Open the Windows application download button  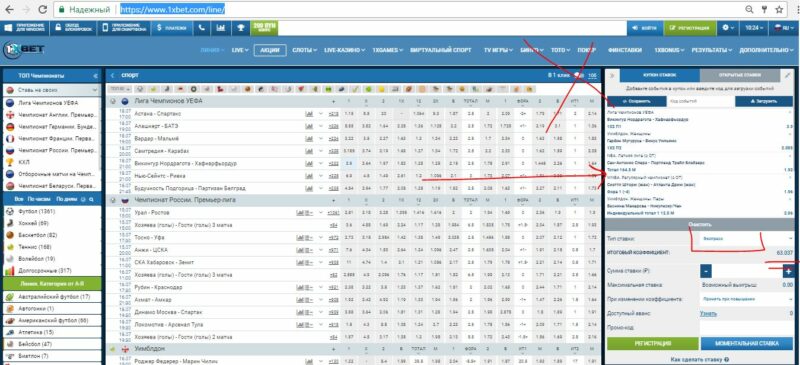(24, 28)
